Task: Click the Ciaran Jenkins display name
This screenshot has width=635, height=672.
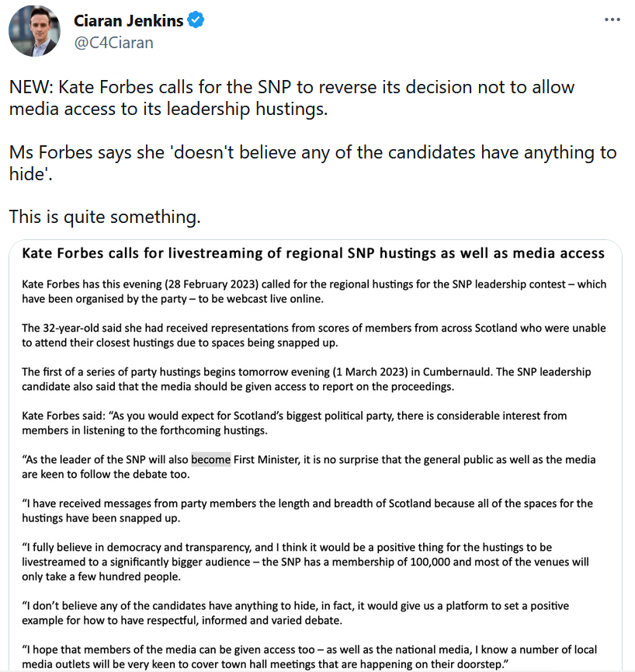Action: (x=128, y=20)
